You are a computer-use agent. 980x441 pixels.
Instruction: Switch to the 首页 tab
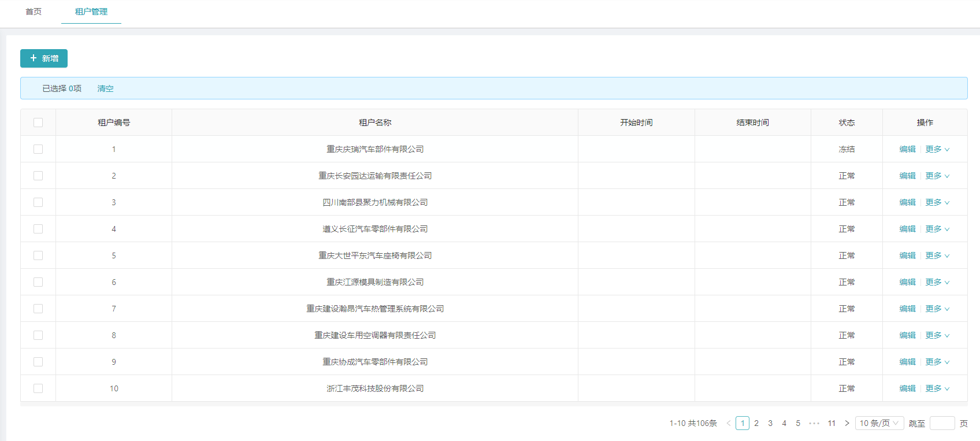point(34,12)
